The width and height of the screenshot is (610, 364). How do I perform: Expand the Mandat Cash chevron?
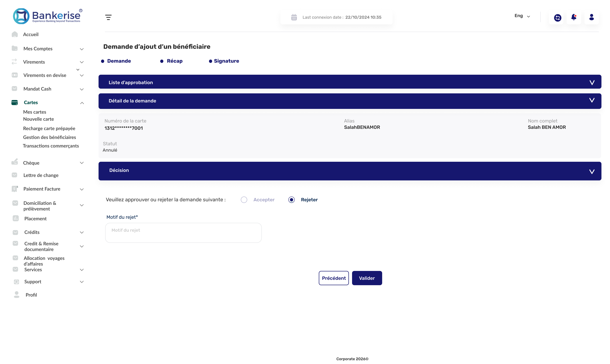[x=82, y=89]
